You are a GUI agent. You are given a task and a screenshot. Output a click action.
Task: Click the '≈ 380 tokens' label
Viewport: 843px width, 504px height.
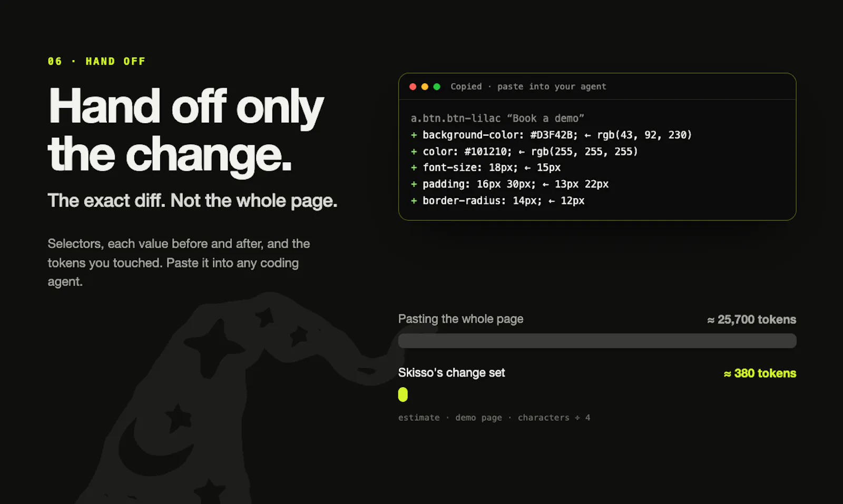point(760,373)
